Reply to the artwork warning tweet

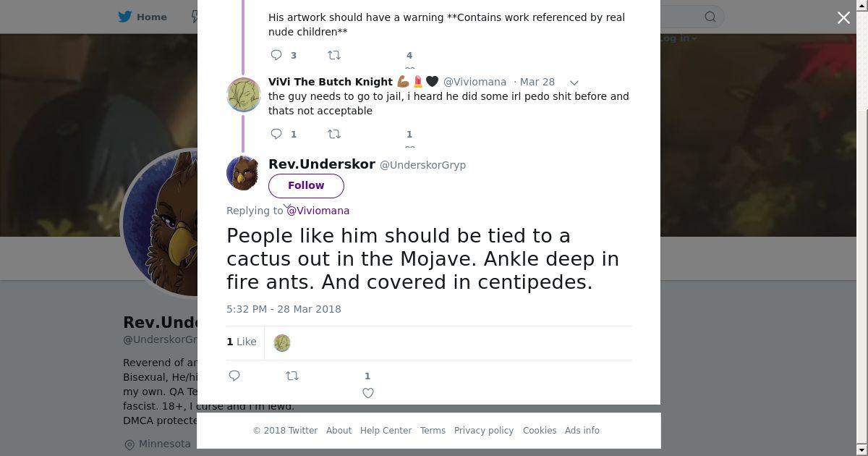276,55
